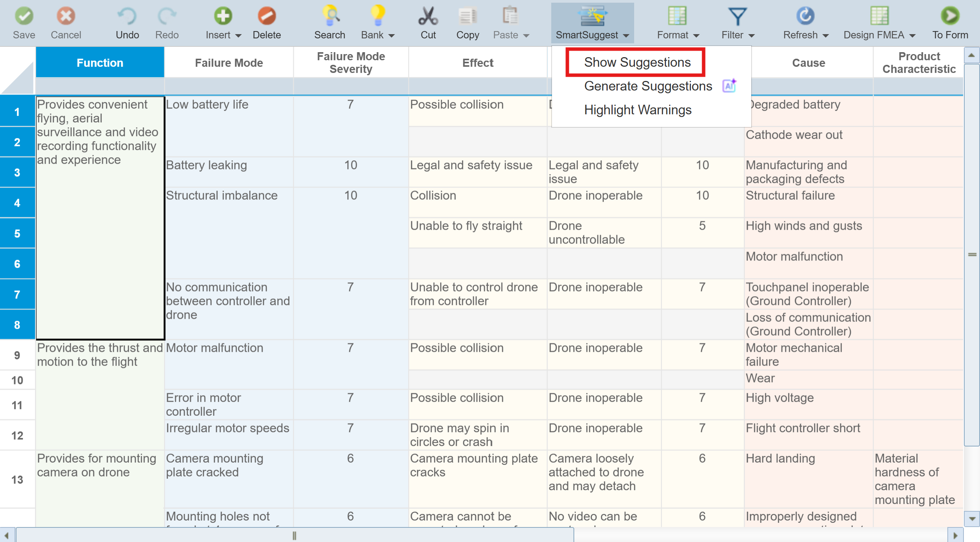This screenshot has width=980, height=542.
Task: Click the Copy icon
Action: pos(467,16)
